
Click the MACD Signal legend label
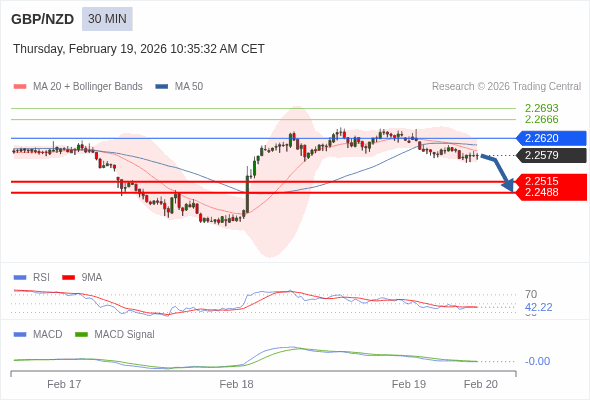click(x=125, y=335)
